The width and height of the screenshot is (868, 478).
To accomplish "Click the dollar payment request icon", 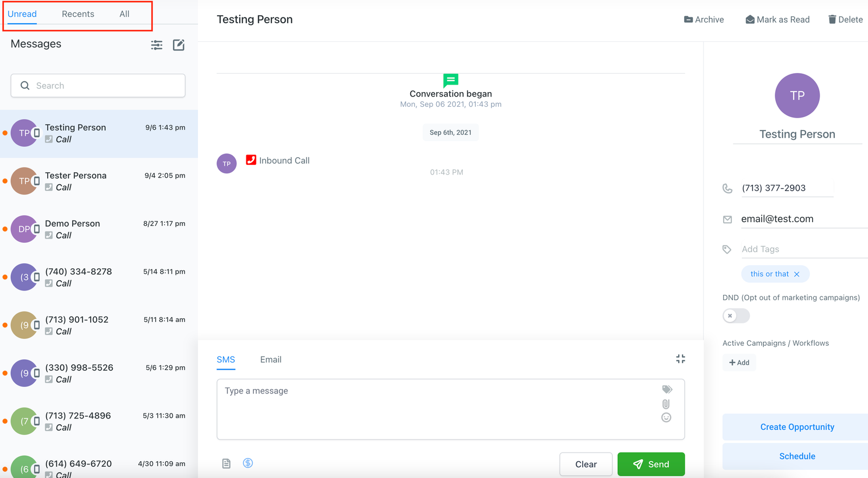I will tap(248, 463).
